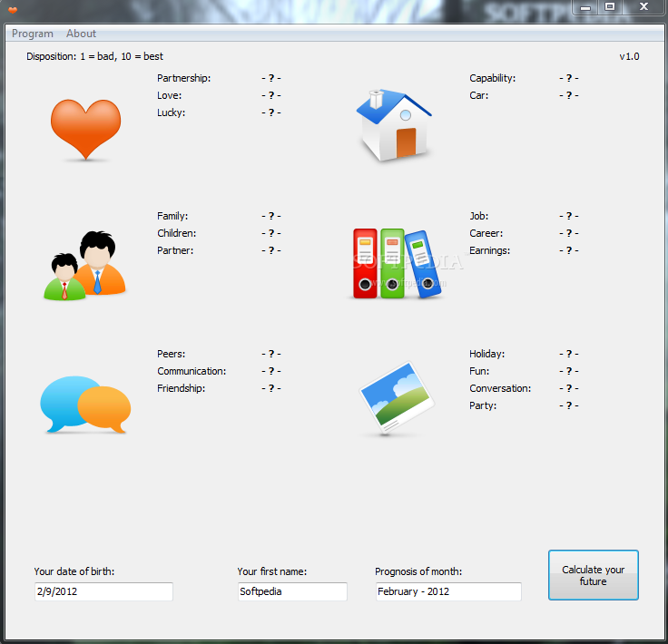
Task: Minimize the window
Action: [585, 7]
